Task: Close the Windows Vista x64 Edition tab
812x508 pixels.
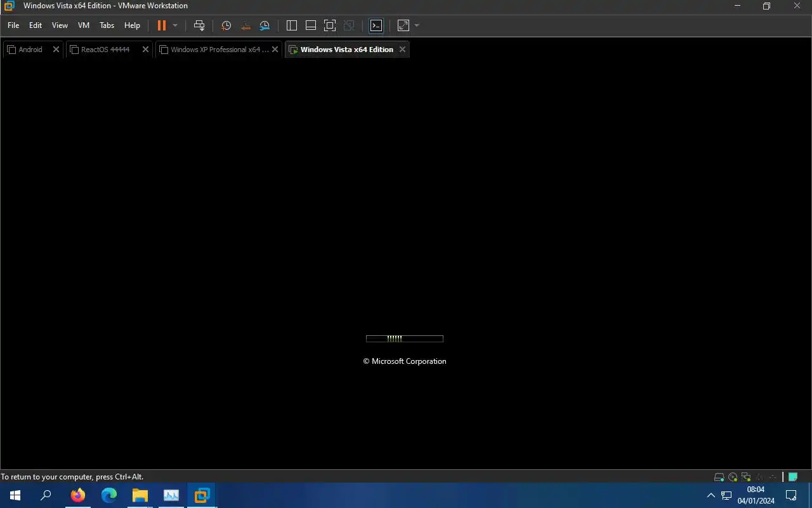Action: [402, 50]
